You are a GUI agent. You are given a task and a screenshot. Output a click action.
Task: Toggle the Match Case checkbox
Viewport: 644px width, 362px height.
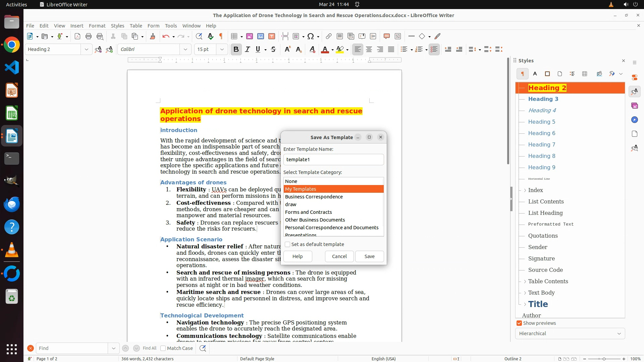tap(163, 348)
